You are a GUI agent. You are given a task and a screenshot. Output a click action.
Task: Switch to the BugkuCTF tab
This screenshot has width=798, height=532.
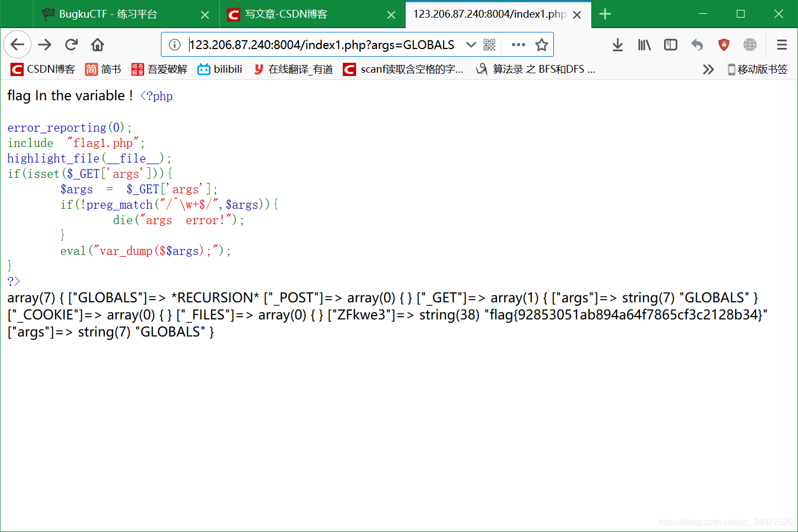[x=126, y=14]
